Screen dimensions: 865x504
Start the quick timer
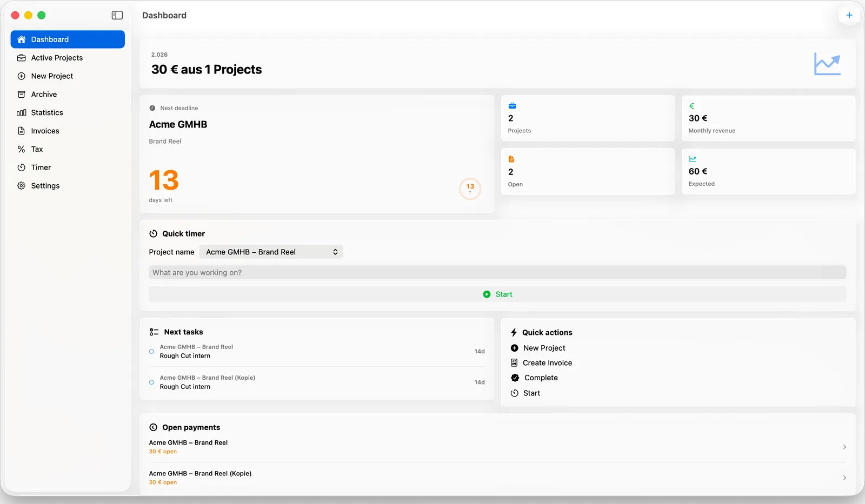click(x=497, y=294)
